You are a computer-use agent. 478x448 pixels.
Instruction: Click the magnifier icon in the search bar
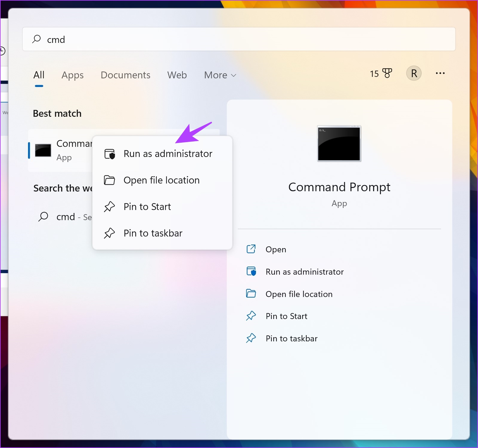tap(36, 39)
